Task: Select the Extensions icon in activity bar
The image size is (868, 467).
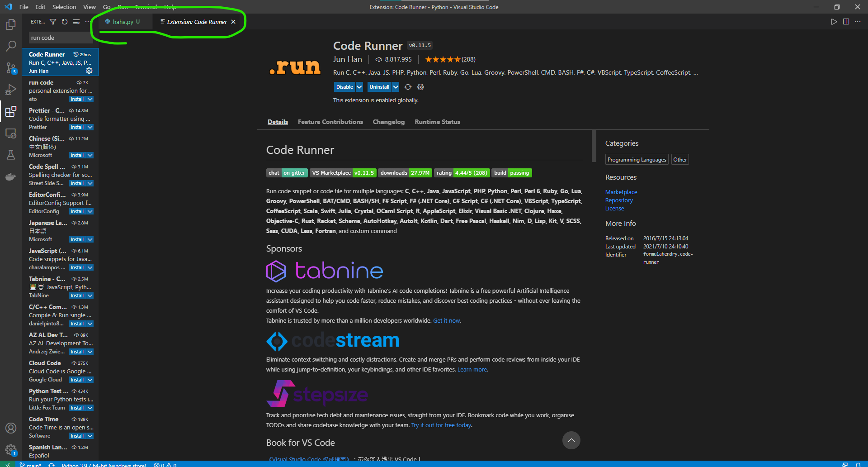Action: (11, 111)
